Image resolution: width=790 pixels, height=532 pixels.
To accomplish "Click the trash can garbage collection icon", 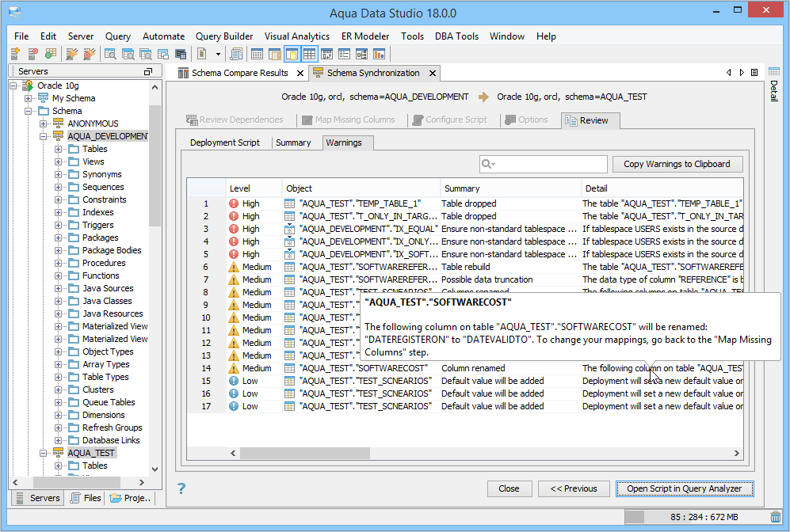I will tap(775, 517).
